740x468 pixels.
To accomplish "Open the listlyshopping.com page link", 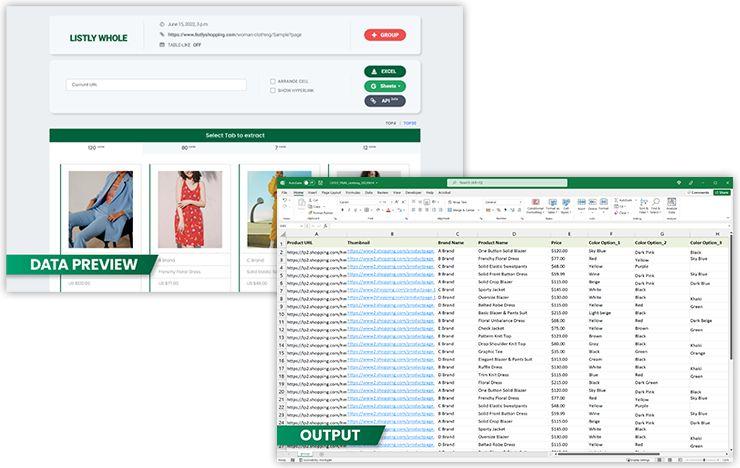I will [235, 34].
